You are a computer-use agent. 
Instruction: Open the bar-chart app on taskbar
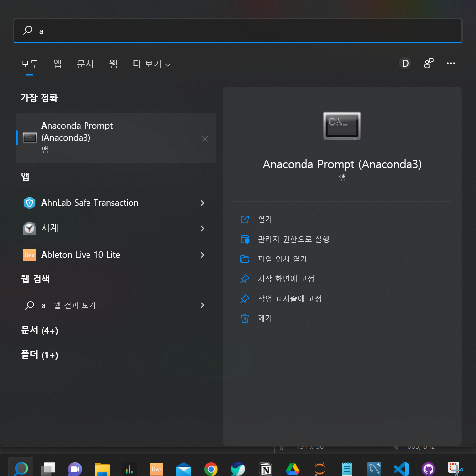coord(130,469)
